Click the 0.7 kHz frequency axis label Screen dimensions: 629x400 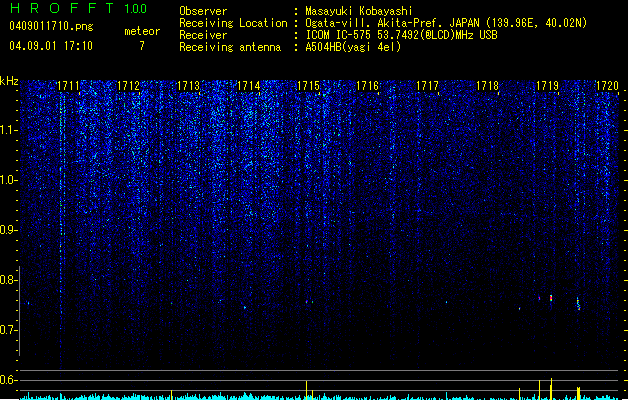(x=8, y=330)
